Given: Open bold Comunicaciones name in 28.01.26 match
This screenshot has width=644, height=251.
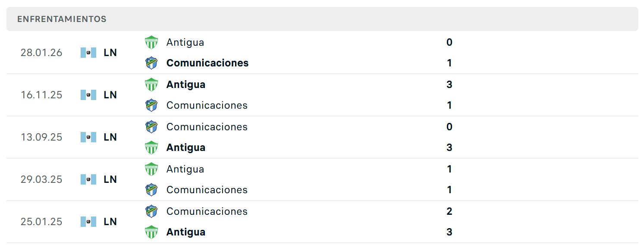Looking at the screenshot, I should coord(207,63).
